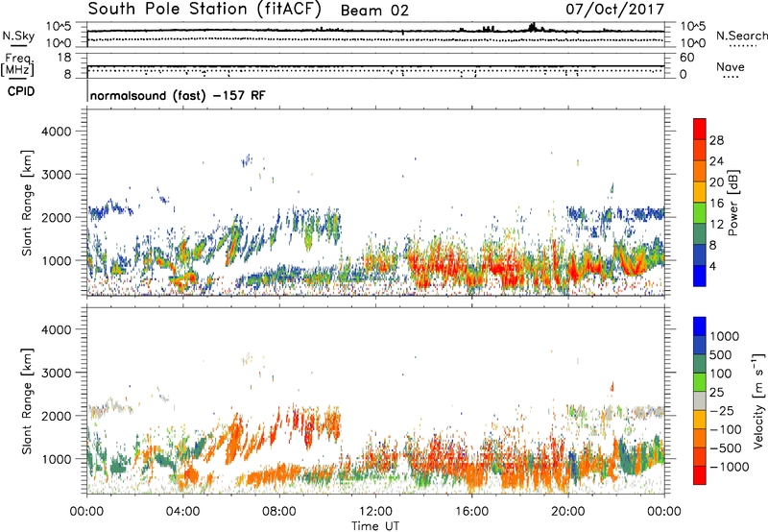Click the blue top of Velocity colorbar
The height and width of the screenshot is (532, 768).
[x=700, y=326]
